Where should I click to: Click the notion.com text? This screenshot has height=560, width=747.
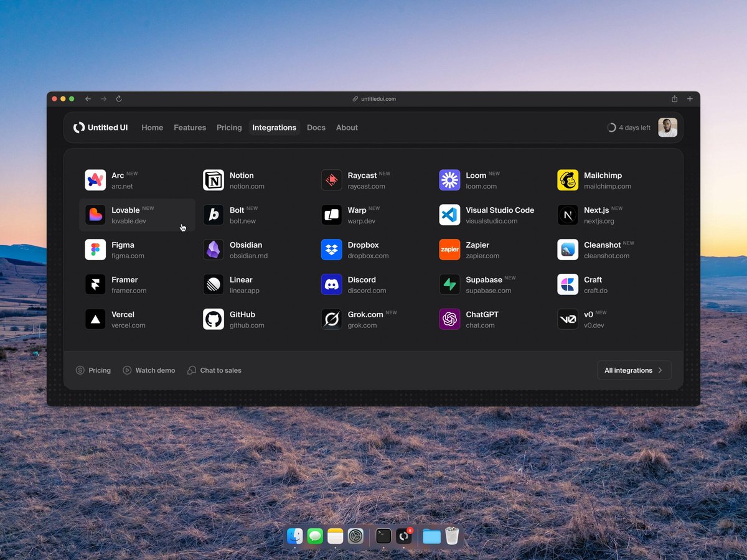click(x=247, y=186)
